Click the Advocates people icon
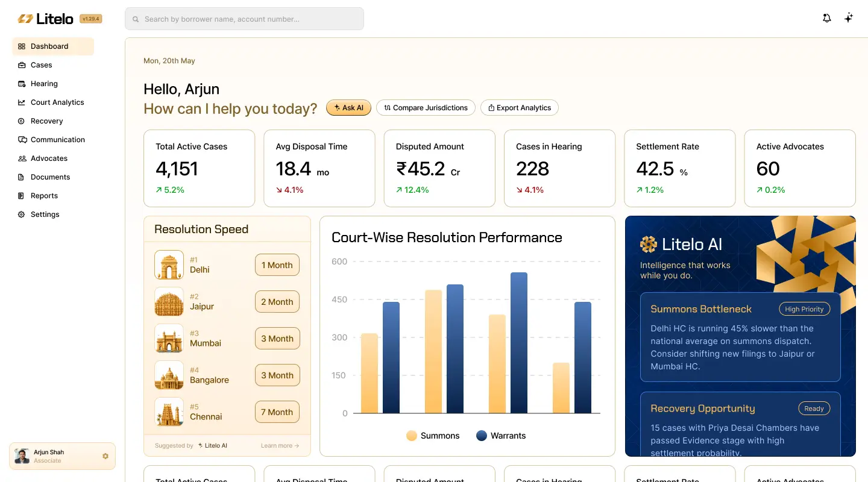The height and width of the screenshot is (482, 868). pyautogui.click(x=22, y=158)
